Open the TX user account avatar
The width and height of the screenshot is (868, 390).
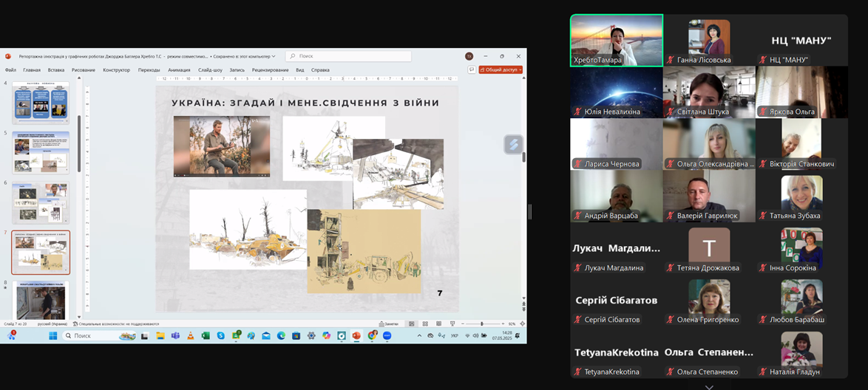[x=469, y=56]
